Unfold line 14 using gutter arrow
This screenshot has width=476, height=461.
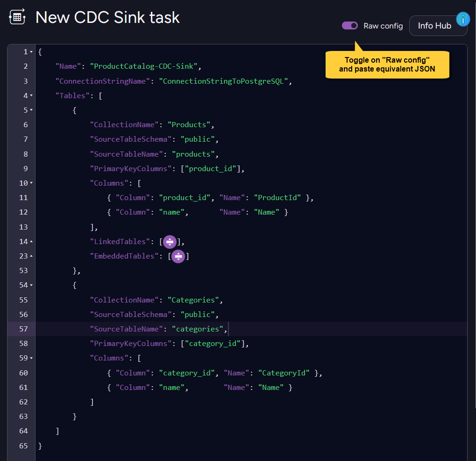[x=31, y=242]
